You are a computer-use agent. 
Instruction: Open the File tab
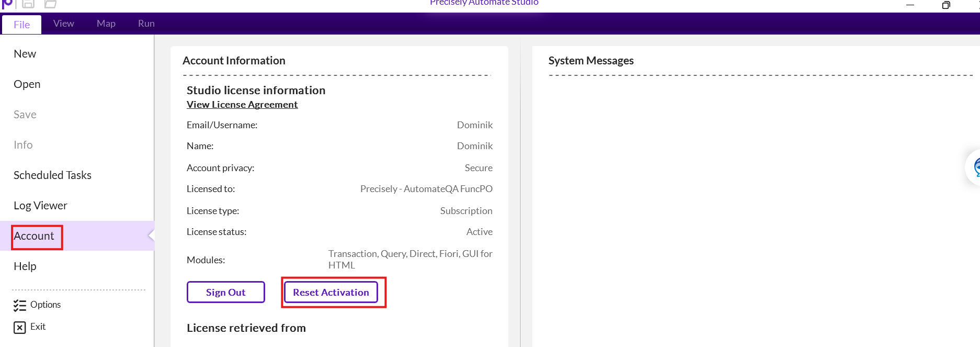(x=21, y=25)
